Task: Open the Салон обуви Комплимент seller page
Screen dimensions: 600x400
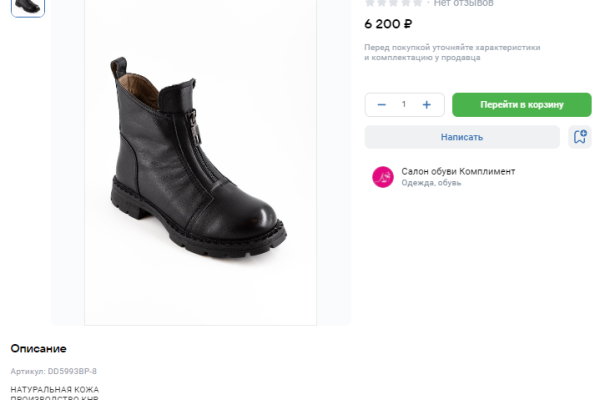Action: pyautogui.click(x=458, y=171)
